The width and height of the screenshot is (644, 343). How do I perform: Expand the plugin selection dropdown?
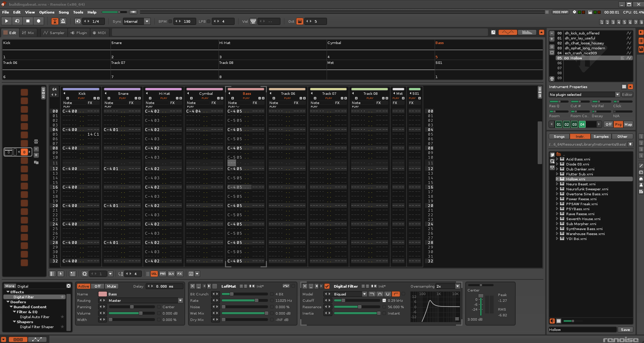coord(617,94)
